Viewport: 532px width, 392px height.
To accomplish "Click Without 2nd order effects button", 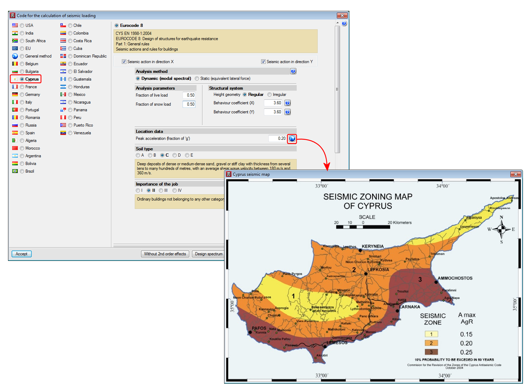I will tap(165, 254).
